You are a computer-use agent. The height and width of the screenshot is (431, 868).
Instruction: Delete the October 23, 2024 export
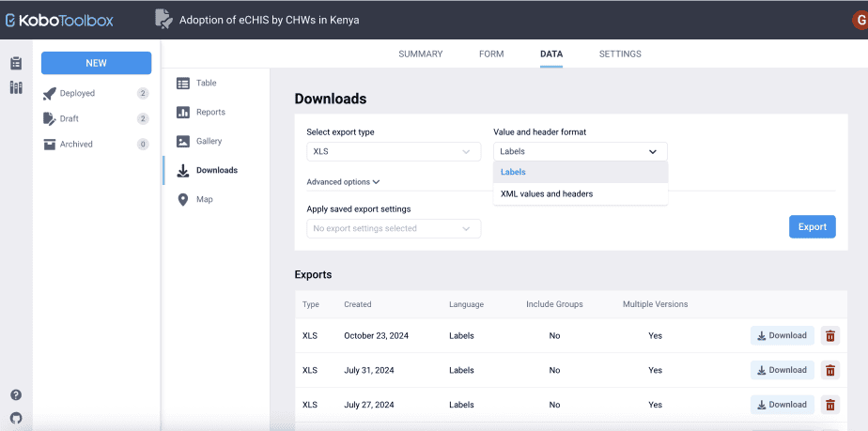pos(830,335)
